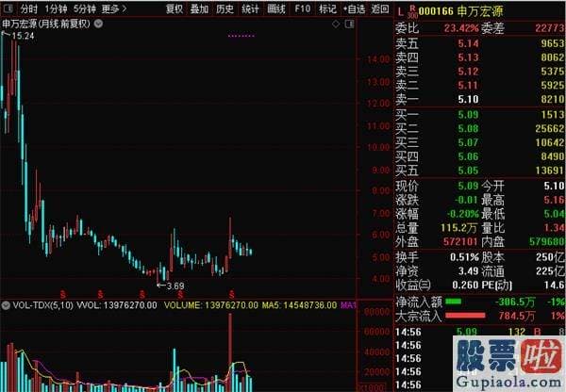Click the last $ marker under chart
The height and width of the screenshot is (392, 566).
coord(232,294)
